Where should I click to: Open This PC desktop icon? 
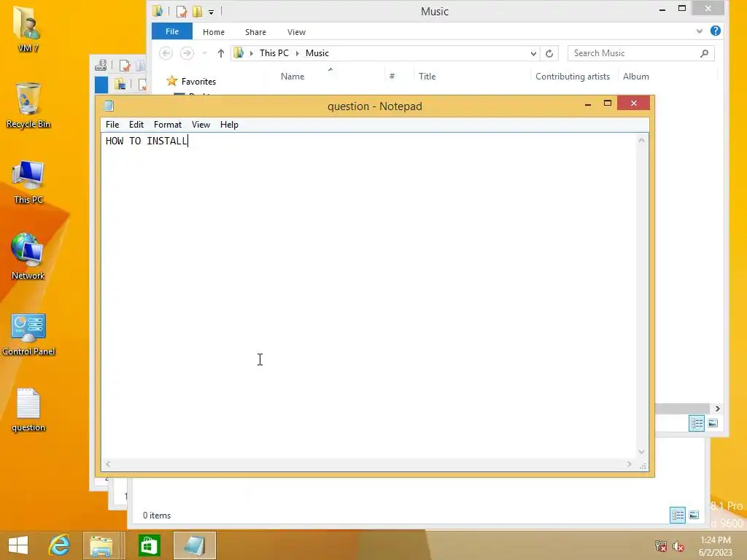(28, 182)
